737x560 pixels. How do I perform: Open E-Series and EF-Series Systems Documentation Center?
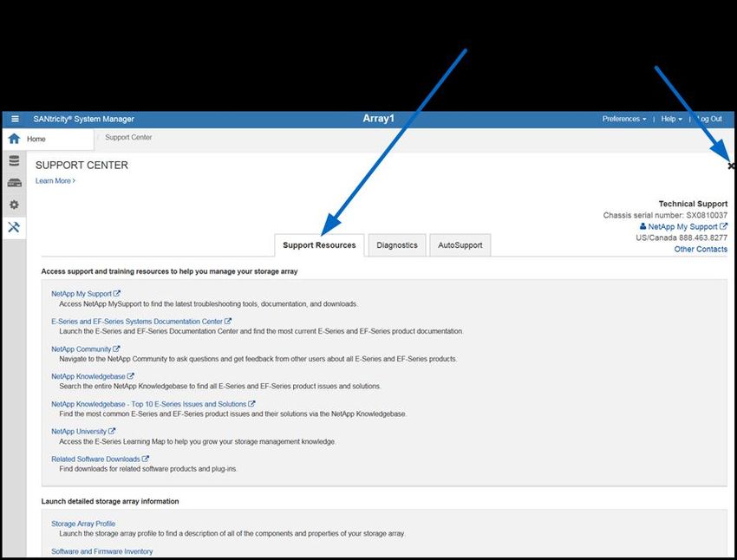tap(137, 322)
